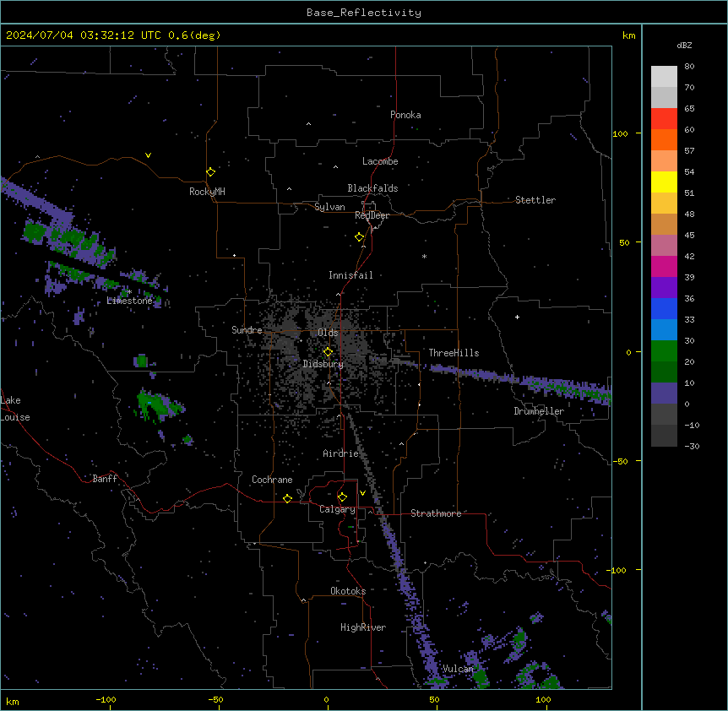This screenshot has width=728, height=711.
Task: Select the Sundre label
Action: [x=247, y=330]
